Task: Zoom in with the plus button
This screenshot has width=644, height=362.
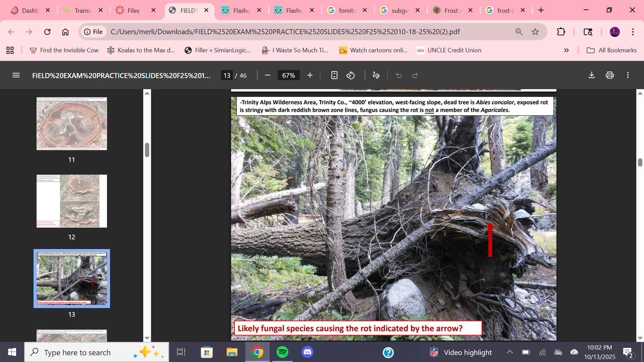Action: click(310, 75)
